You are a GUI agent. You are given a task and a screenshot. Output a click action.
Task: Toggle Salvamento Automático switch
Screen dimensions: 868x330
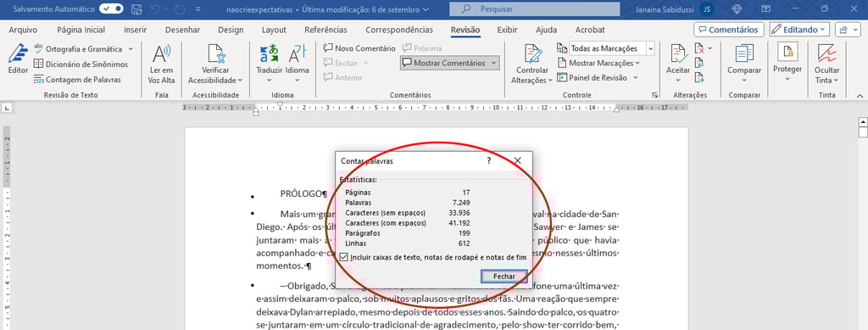click(x=111, y=8)
